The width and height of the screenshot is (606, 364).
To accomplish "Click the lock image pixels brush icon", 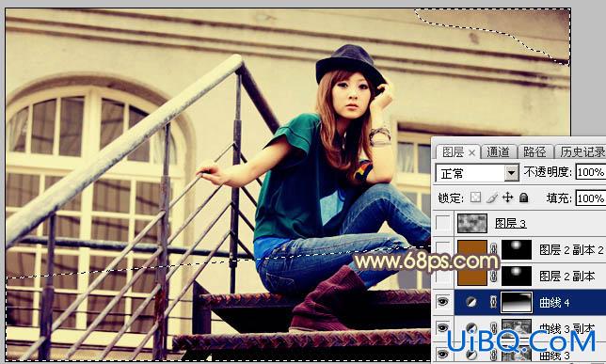I will tap(492, 198).
